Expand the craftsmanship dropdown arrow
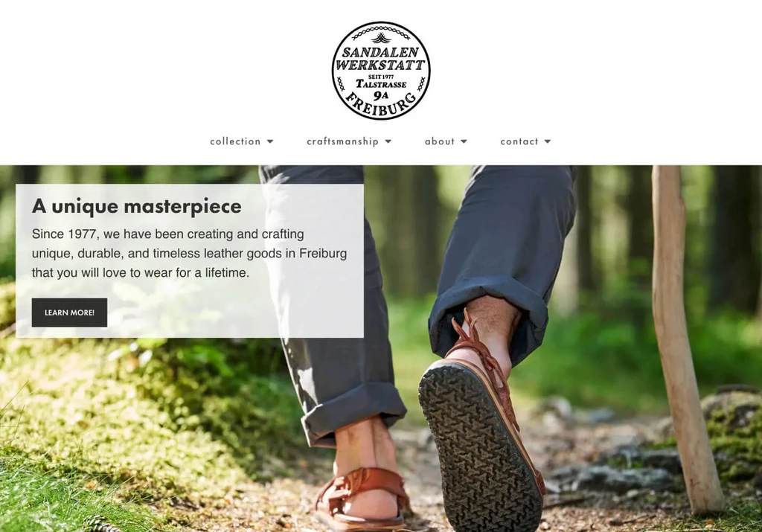Image resolution: width=762 pixels, height=532 pixels. pos(388,141)
